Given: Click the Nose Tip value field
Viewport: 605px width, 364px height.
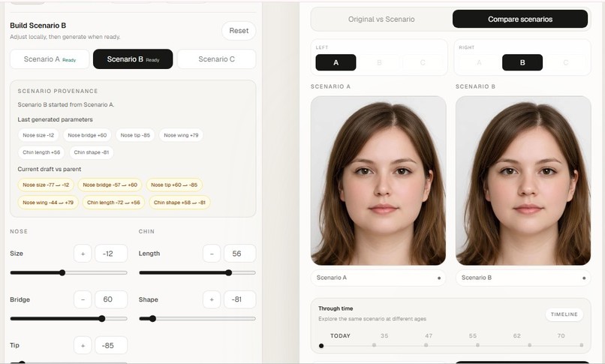Looking at the screenshot, I should 111,345.
